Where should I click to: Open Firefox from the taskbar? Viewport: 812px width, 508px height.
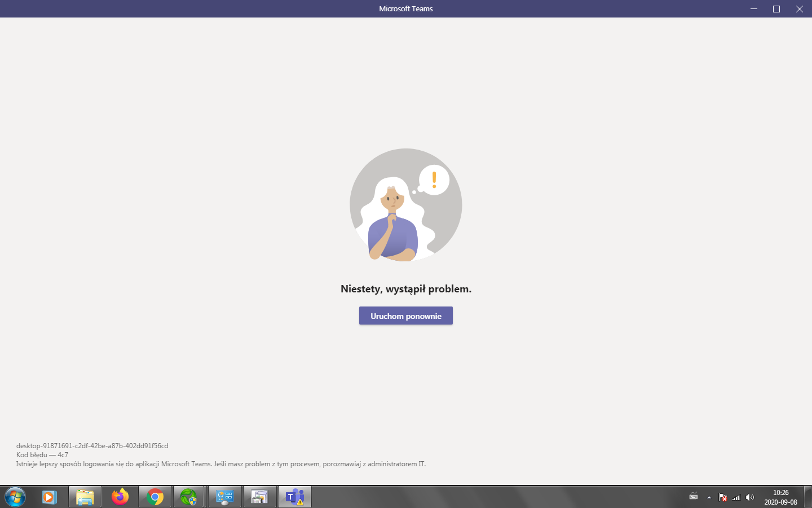click(x=120, y=497)
